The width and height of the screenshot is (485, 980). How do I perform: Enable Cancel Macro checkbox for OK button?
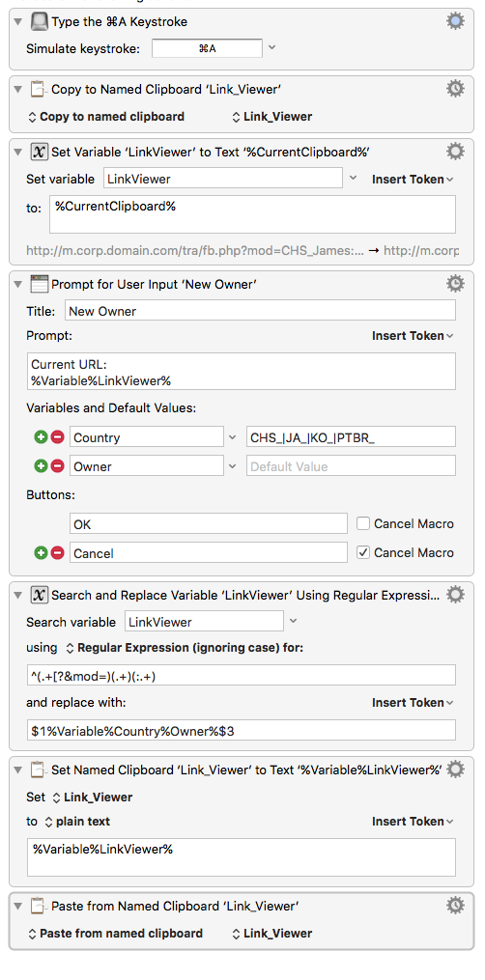pos(362,523)
